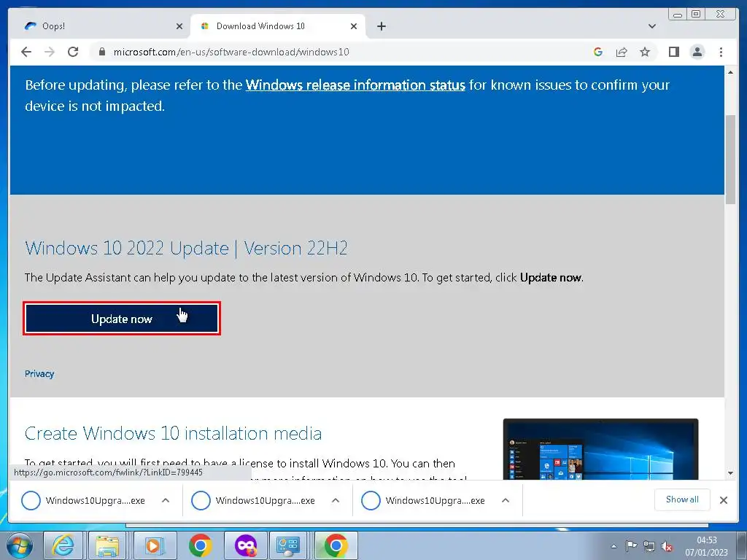Image resolution: width=747 pixels, height=560 pixels.
Task: Click the page's vertical scrollbar thumb
Action: pos(730,160)
